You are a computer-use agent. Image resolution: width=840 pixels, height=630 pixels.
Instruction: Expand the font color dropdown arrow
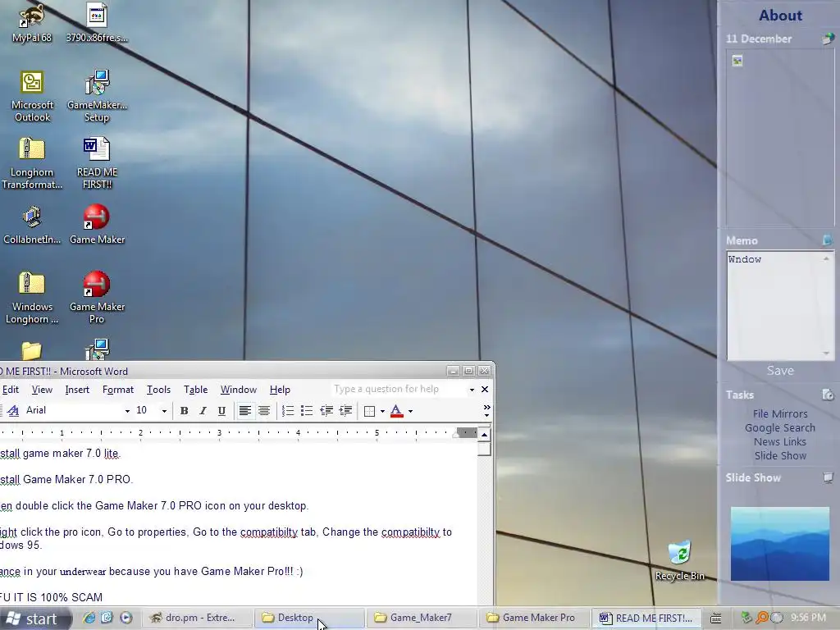(410, 412)
